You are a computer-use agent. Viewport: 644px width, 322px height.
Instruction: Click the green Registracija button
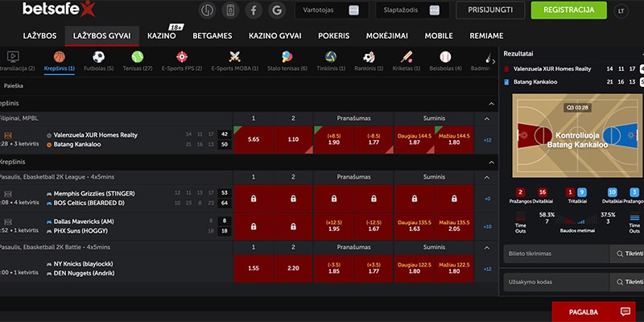pyautogui.click(x=568, y=10)
